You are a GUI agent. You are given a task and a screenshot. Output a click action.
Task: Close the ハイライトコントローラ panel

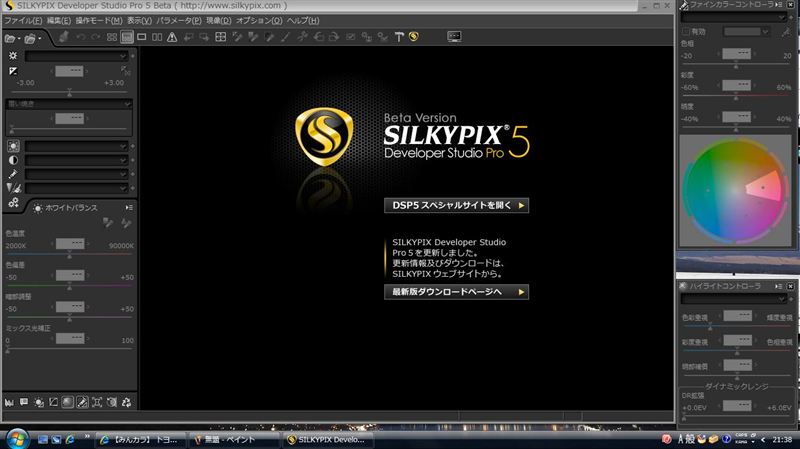tap(790, 286)
